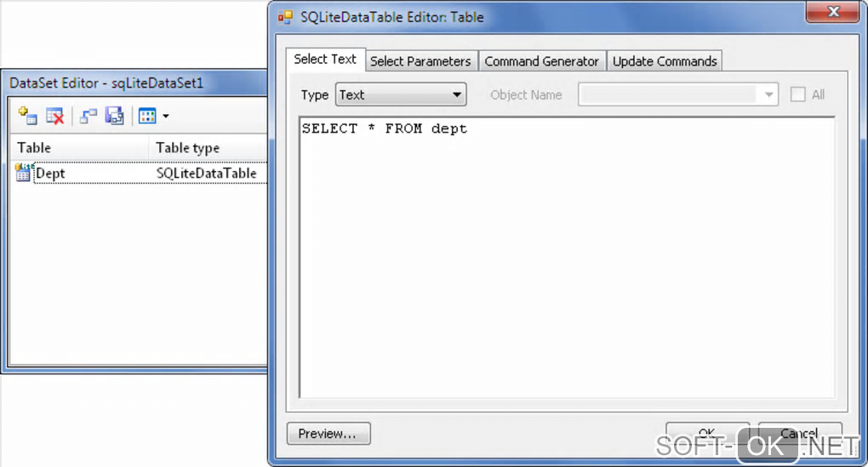Click the Cancel button
This screenshot has height=467, width=868.
click(x=799, y=433)
